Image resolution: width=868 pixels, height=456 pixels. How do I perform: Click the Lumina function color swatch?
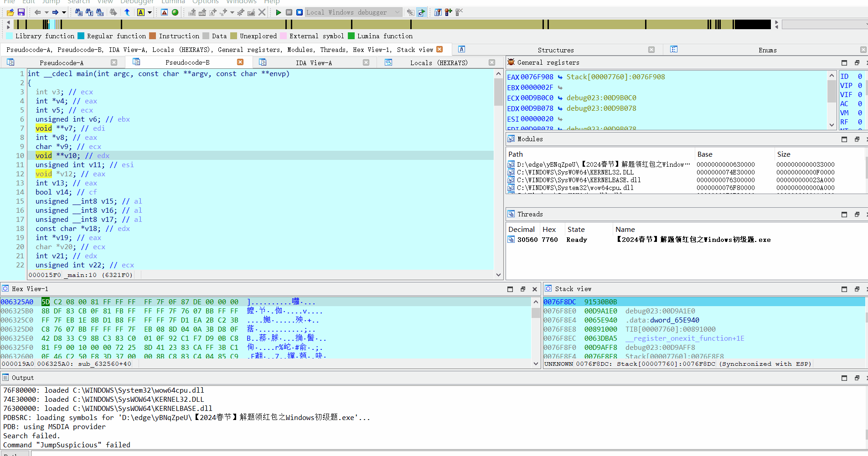[x=351, y=36]
